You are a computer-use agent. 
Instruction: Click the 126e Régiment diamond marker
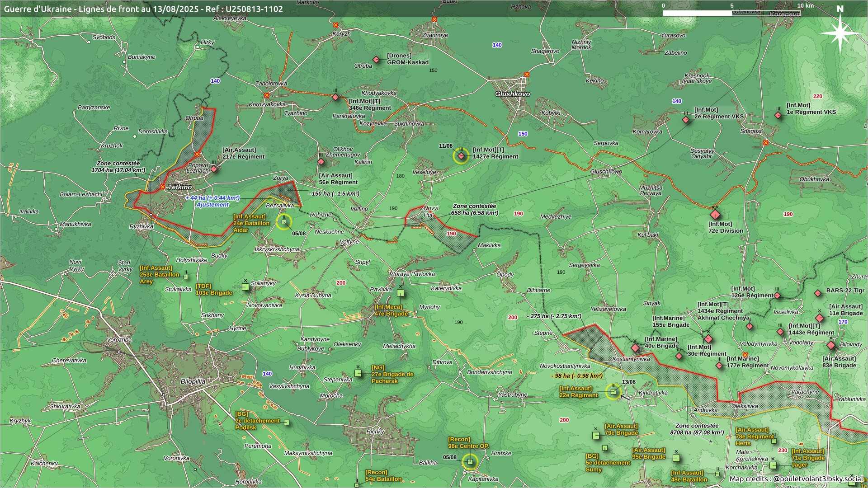(x=777, y=296)
